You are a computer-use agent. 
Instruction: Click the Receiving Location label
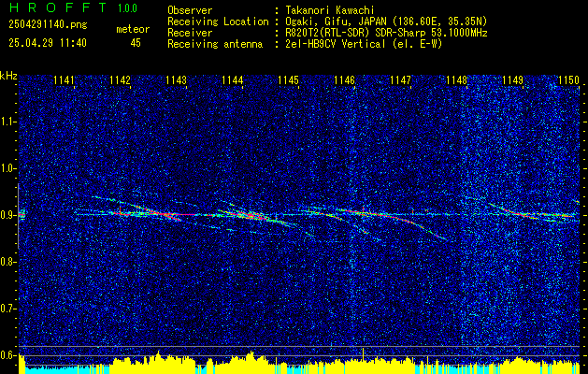click(218, 22)
